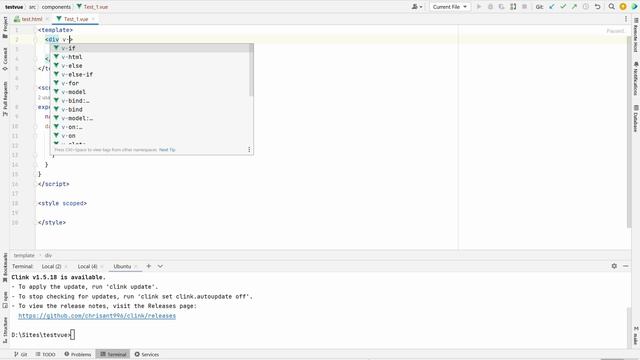This screenshot has height=360, width=640.
Task: Open the Current File run configuration dropdown
Action: [449, 7]
